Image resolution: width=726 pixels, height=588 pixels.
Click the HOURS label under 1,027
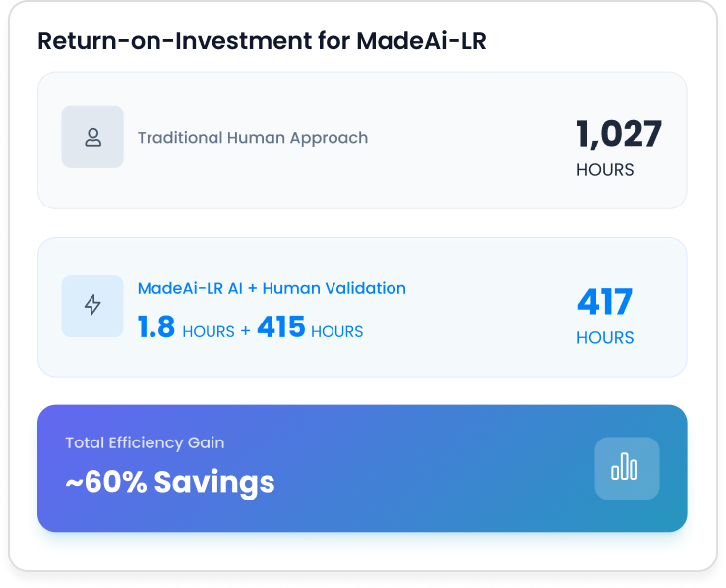[x=605, y=170]
